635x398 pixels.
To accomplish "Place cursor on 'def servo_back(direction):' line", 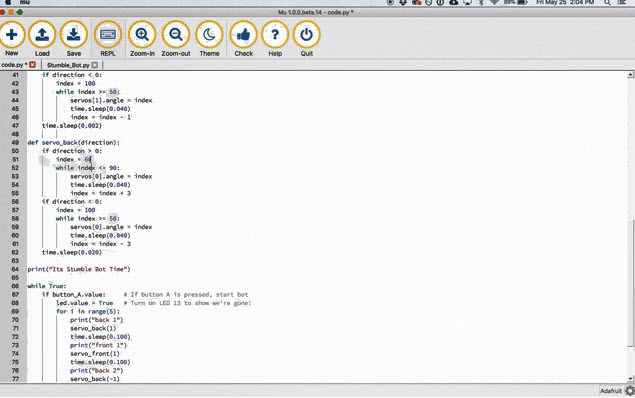I will [74, 143].
